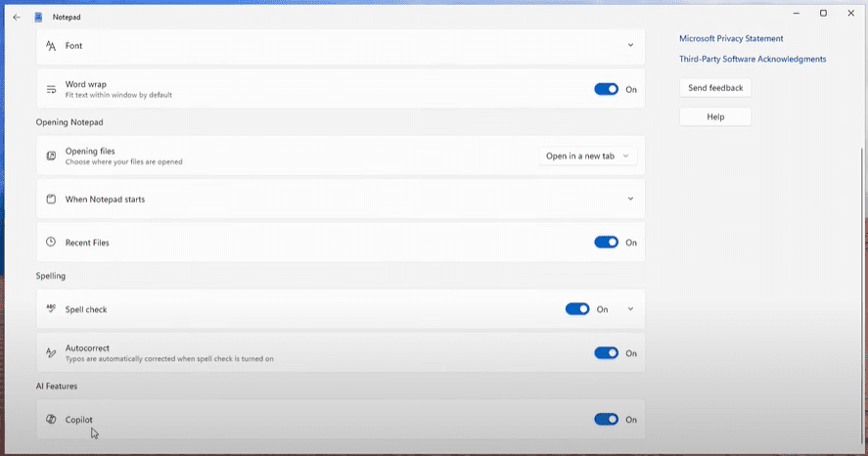868x456 pixels.
Task: Click the Autocorrect typos description text
Action: (x=169, y=359)
